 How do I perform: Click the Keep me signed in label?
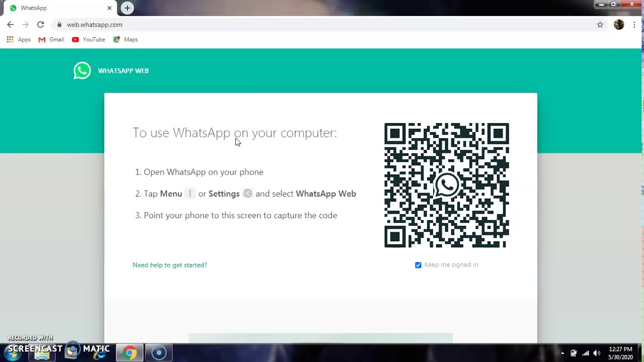tap(451, 265)
